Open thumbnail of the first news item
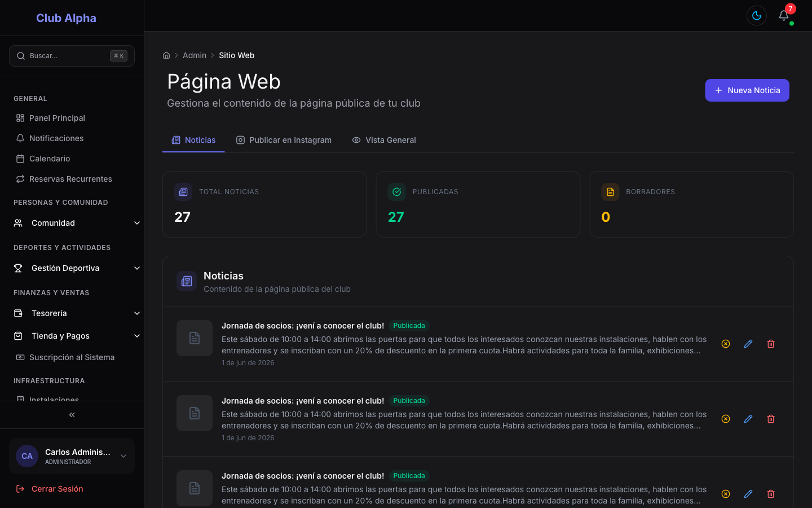Image resolution: width=812 pixels, height=508 pixels. 195,338
